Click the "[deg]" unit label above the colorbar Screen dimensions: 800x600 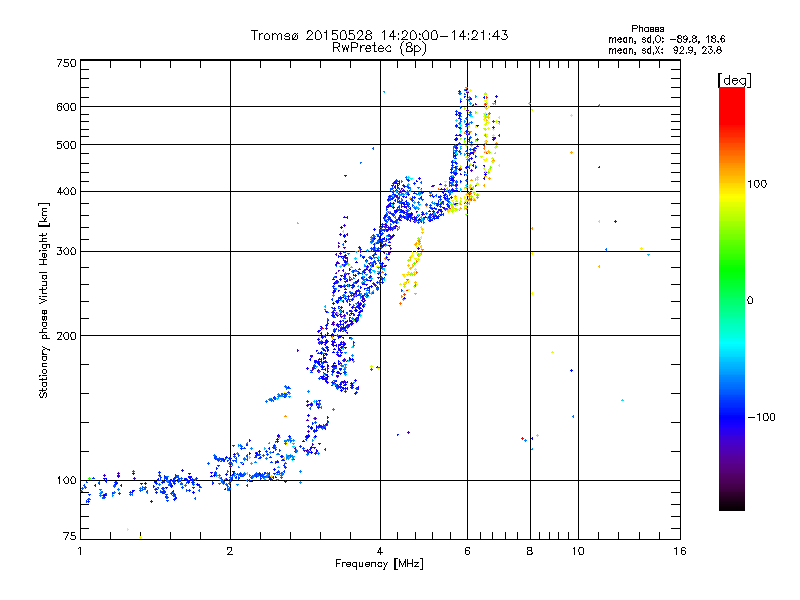(734, 80)
